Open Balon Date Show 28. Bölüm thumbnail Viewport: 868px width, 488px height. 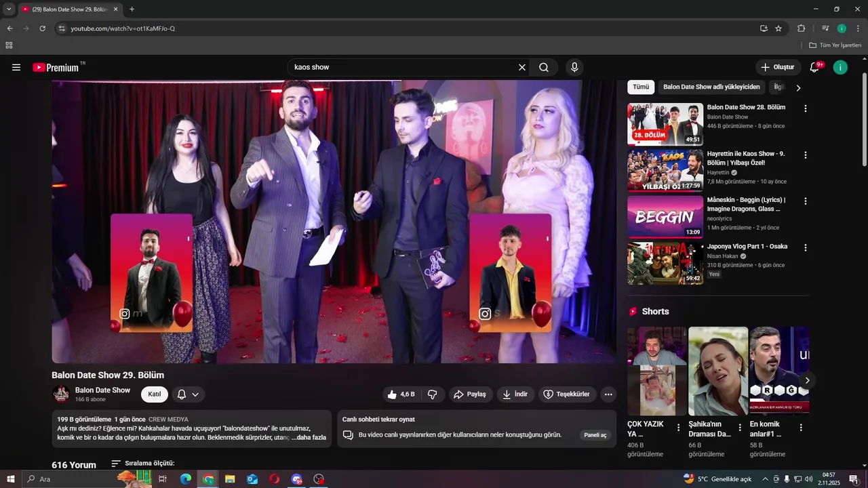point(665,124)
